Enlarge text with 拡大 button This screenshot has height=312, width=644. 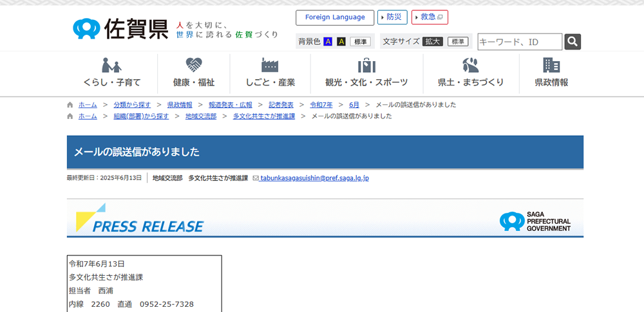tap(433, 41)
